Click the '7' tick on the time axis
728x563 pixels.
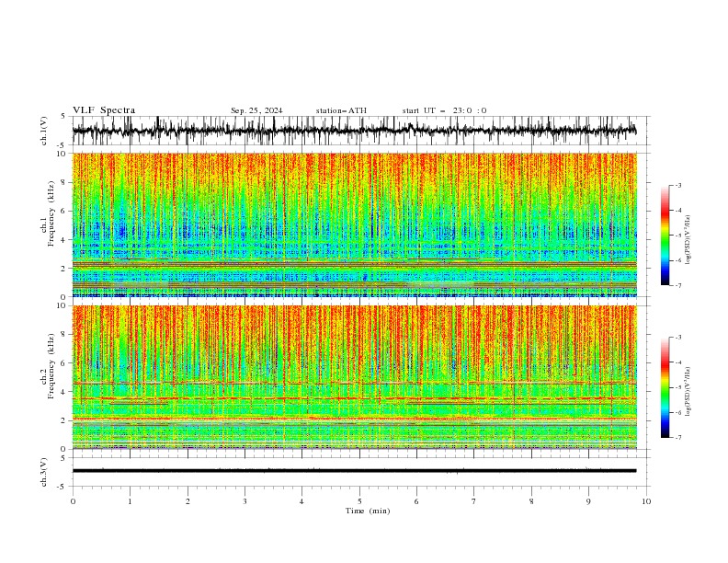click(474, 501)
